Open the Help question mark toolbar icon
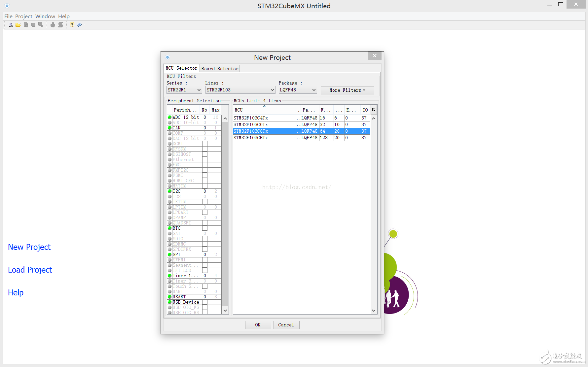The height and width of the screenshot is (367, 588). coord(72,24)
